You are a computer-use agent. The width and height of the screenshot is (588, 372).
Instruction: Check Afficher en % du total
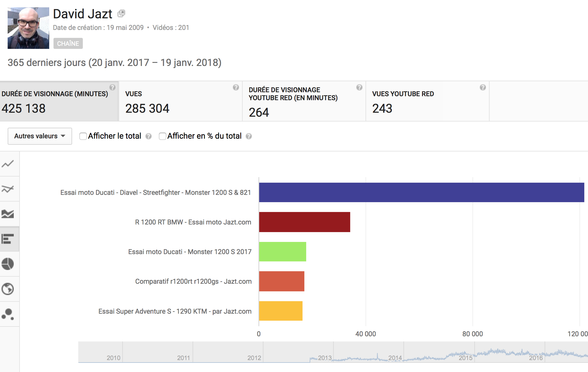coord(162,136)
